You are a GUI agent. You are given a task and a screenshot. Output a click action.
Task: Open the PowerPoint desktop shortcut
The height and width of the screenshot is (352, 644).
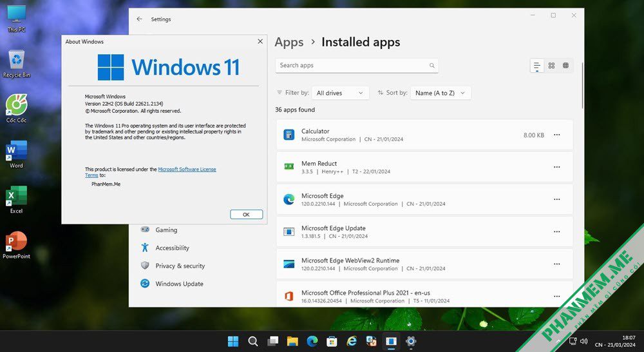pos(17,245)
